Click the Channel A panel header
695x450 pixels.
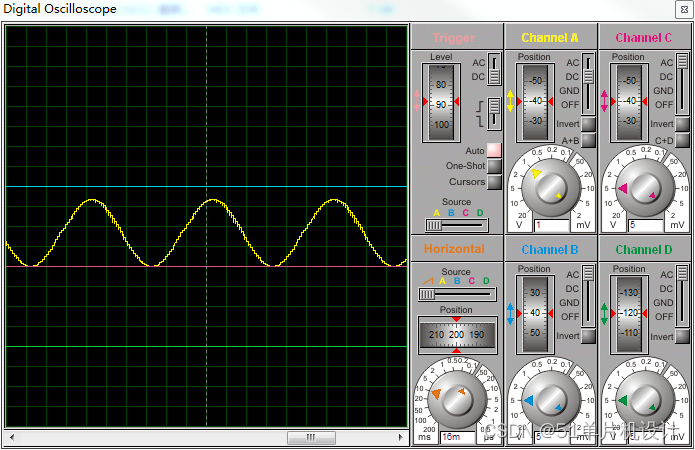coord(551,37)
